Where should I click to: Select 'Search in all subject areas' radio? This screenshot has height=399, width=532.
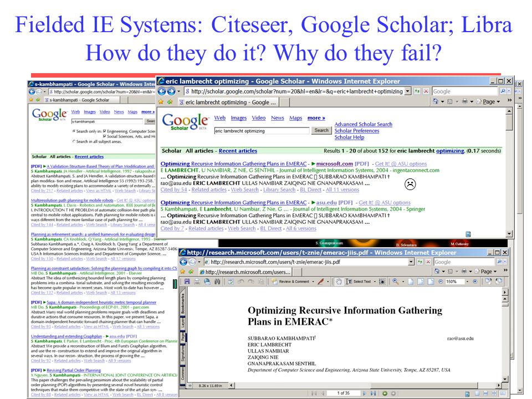click(x=74, y=141)
